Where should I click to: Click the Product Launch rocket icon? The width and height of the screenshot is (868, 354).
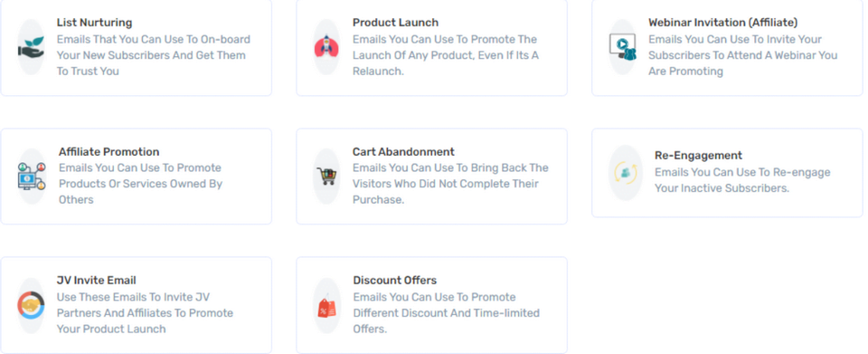coord(326,47)
